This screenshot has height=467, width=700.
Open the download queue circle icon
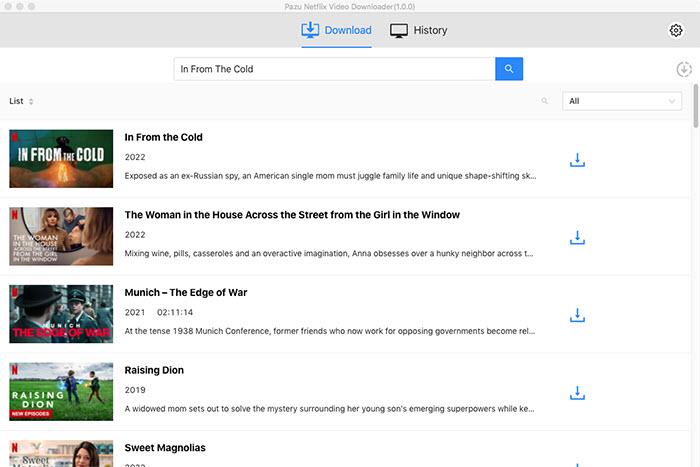tap(683, 69)
